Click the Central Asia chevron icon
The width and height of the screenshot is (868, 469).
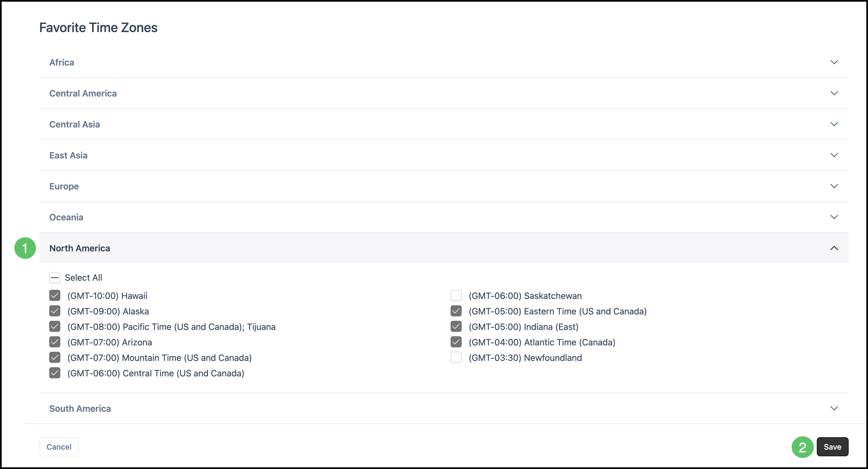pos(834,124)
